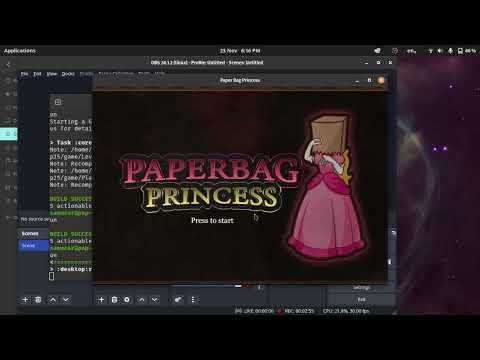
Task: Add a new source in Sources panel
Action: (x=101, y=300)
